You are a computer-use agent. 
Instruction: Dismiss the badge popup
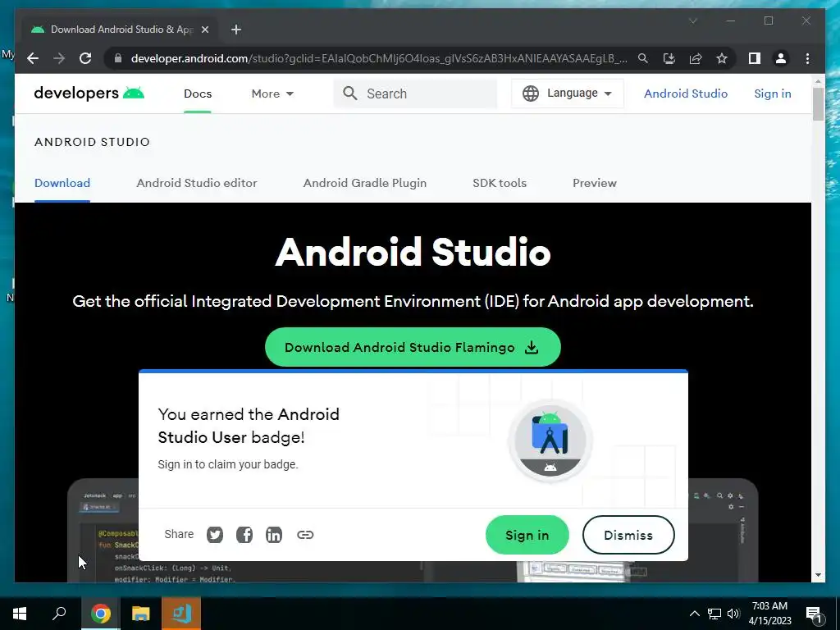point(628,535)
